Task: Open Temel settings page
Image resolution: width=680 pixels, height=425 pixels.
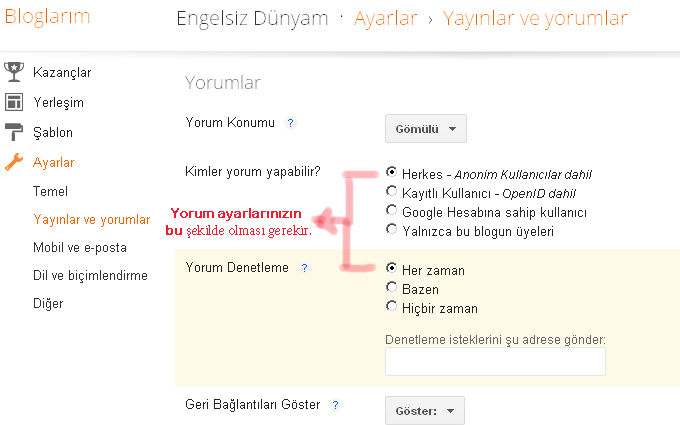Action: point(50,191)
